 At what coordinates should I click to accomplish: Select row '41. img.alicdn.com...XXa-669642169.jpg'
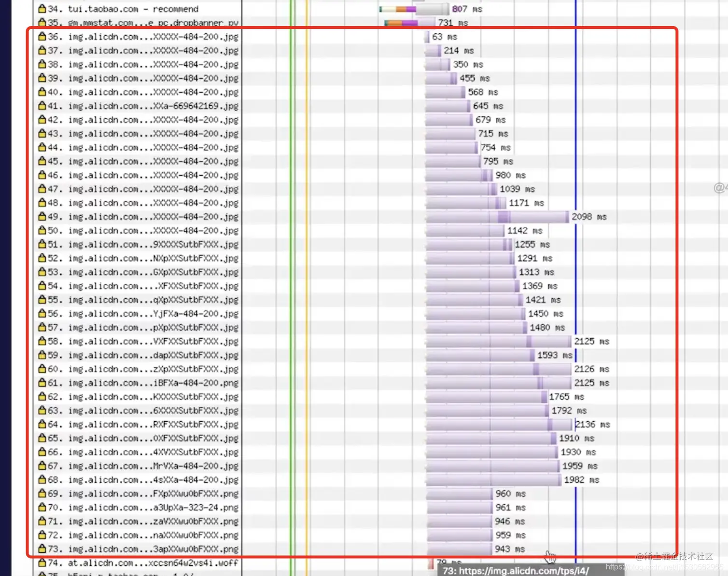[143, 106]
